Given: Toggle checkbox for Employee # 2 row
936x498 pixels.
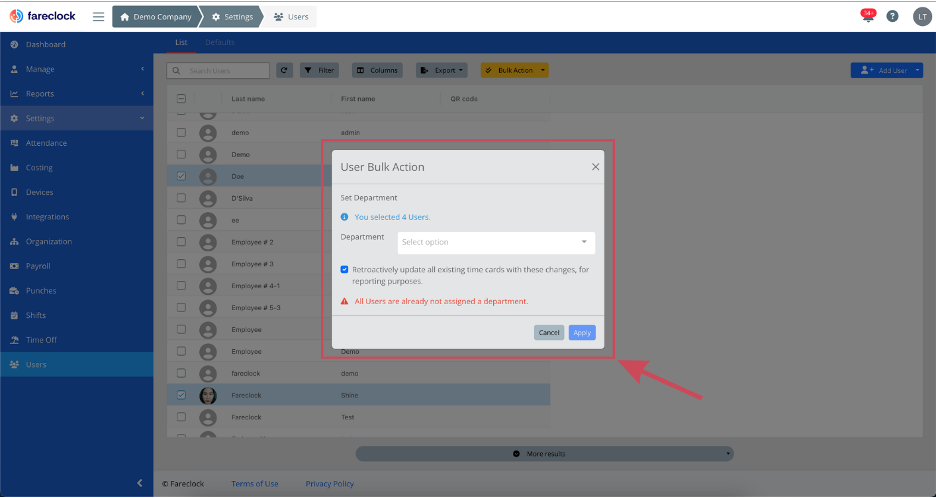Looking at the screenshot, I should (181, 242).
